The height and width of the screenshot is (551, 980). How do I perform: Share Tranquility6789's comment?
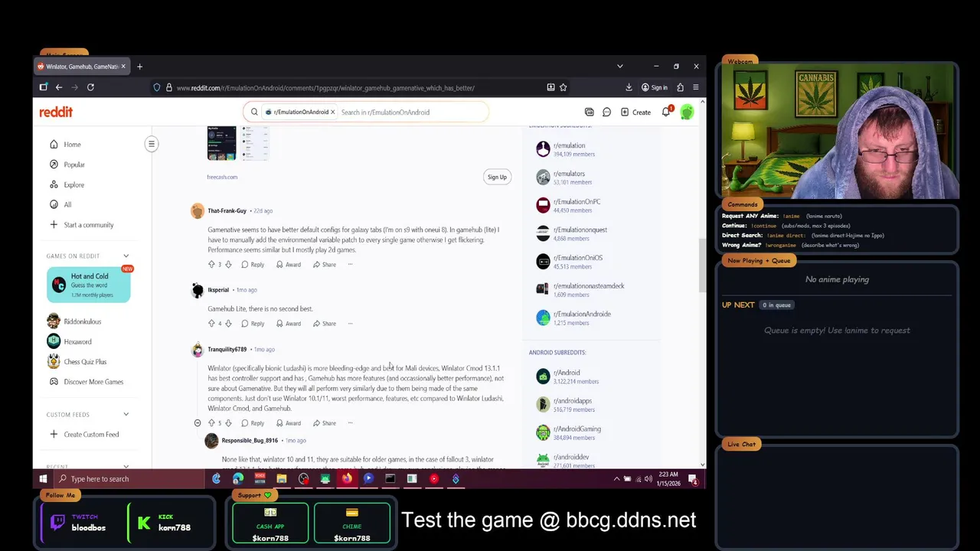point(325,423)
